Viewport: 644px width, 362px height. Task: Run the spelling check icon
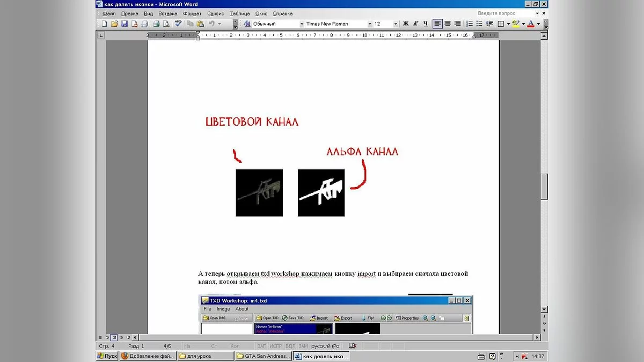[x=178, y=24]
